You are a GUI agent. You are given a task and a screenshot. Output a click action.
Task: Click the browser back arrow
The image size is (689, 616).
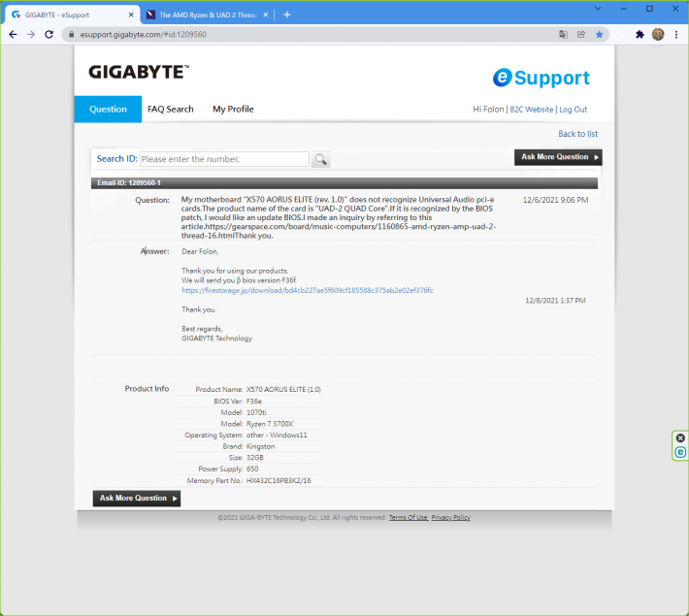[x=14, y=34]
